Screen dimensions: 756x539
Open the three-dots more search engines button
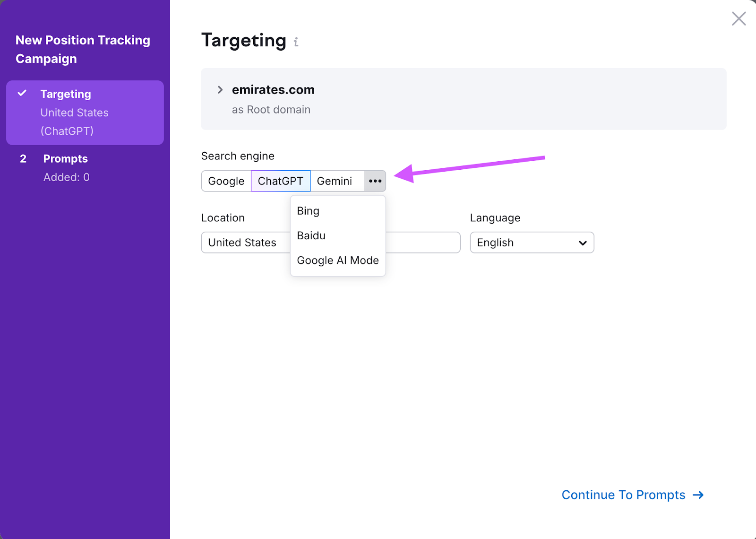tap(375, 181)
